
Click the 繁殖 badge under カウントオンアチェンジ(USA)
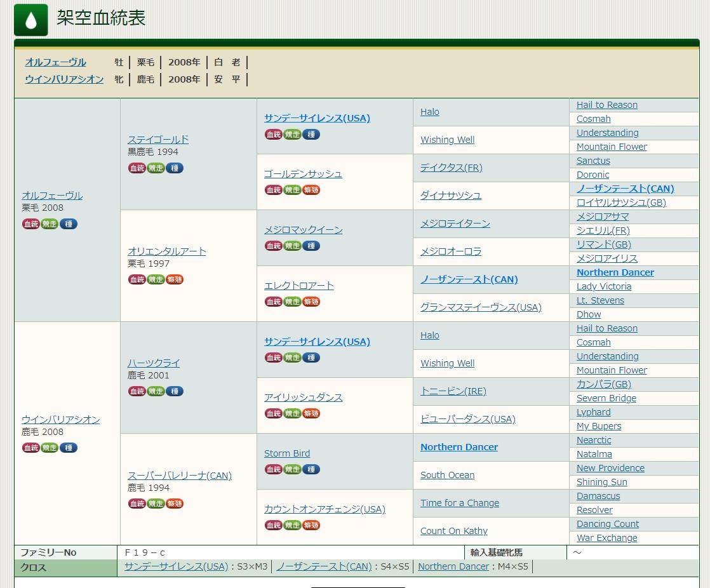[311, 525]
